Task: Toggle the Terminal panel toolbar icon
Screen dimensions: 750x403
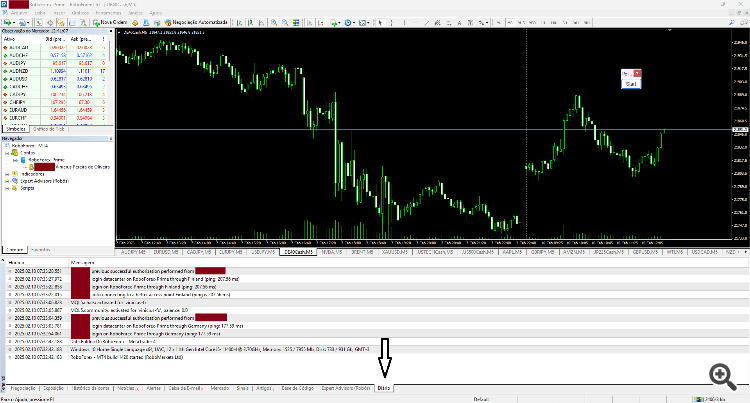Action: click(x=72, y=22)
